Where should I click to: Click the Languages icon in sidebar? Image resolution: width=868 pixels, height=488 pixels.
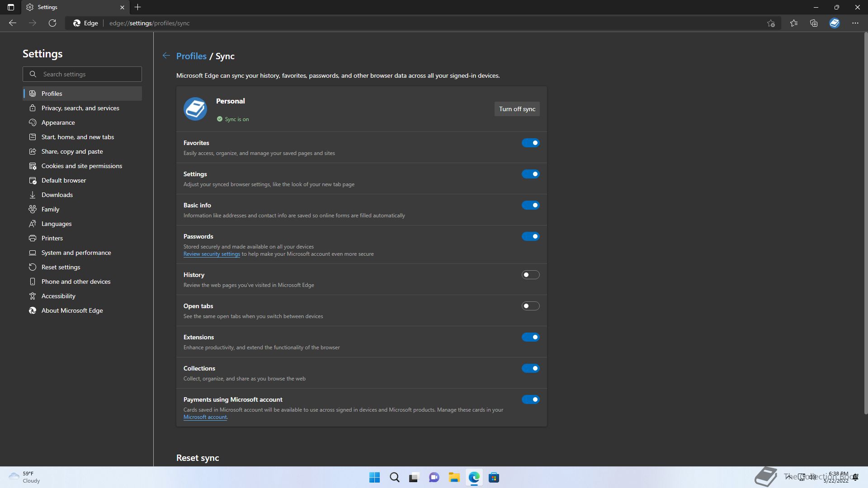[33, 224]
